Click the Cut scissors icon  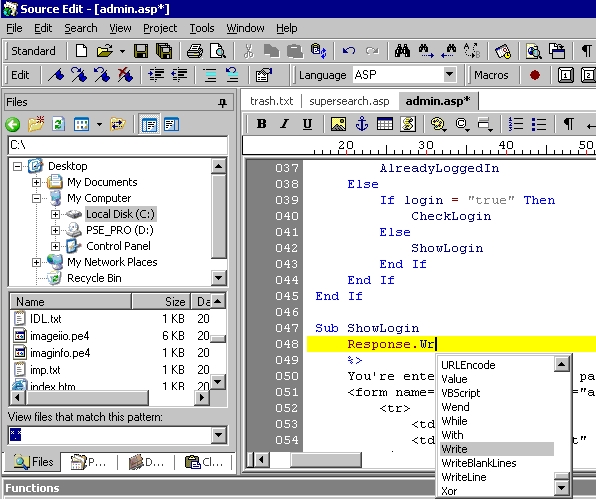point(249,51)
